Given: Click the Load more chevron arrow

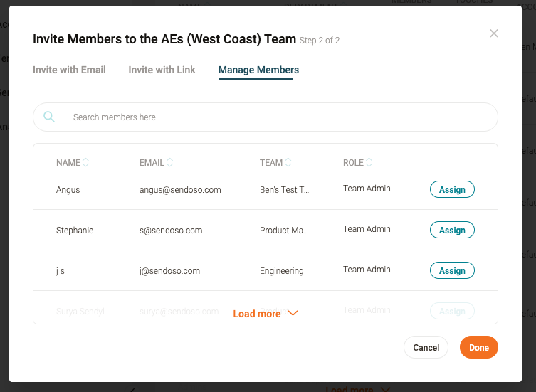Looking at the screenshot, I should (293, 313).
